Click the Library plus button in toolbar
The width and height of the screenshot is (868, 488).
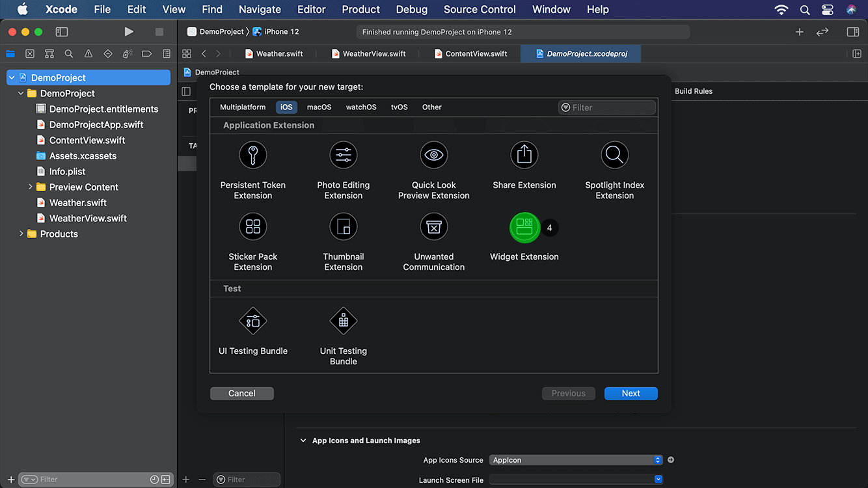tap(800, 32)
